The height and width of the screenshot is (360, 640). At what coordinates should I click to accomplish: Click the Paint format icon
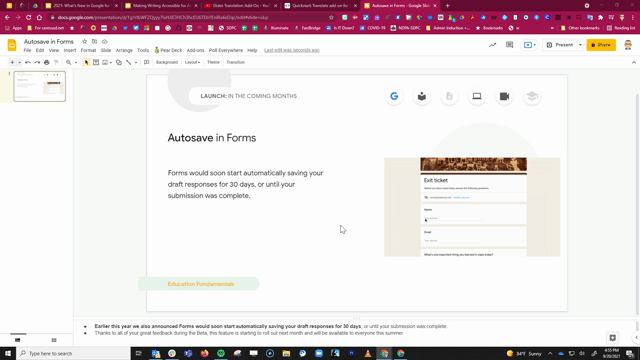(x=56, y=62)
